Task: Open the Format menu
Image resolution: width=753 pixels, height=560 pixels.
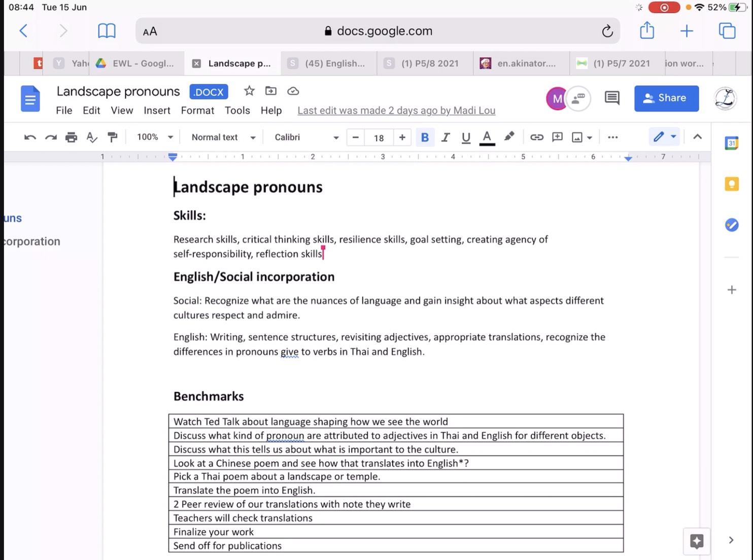Action: point(197,111)
